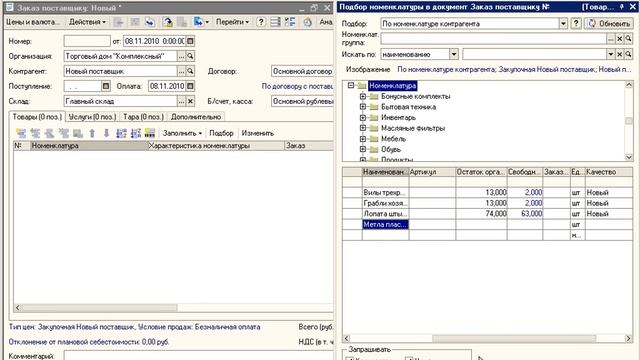Expand Масляные фильтры folder

362,128
